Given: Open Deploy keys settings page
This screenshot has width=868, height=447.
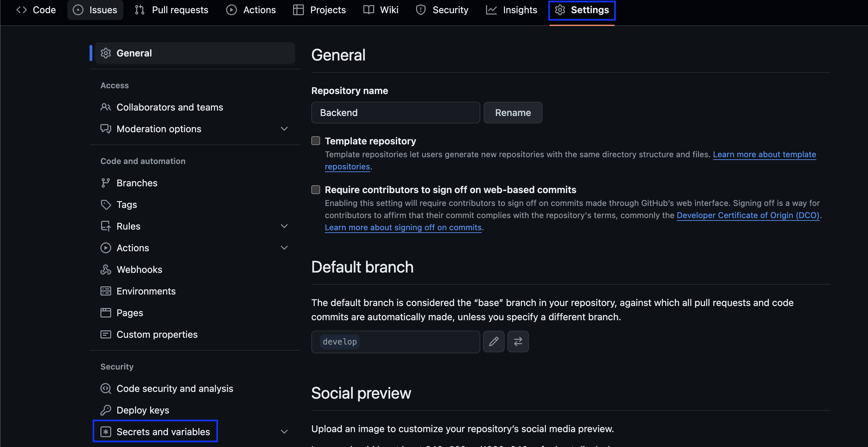Looking at the screenshot, I should 195,410.
